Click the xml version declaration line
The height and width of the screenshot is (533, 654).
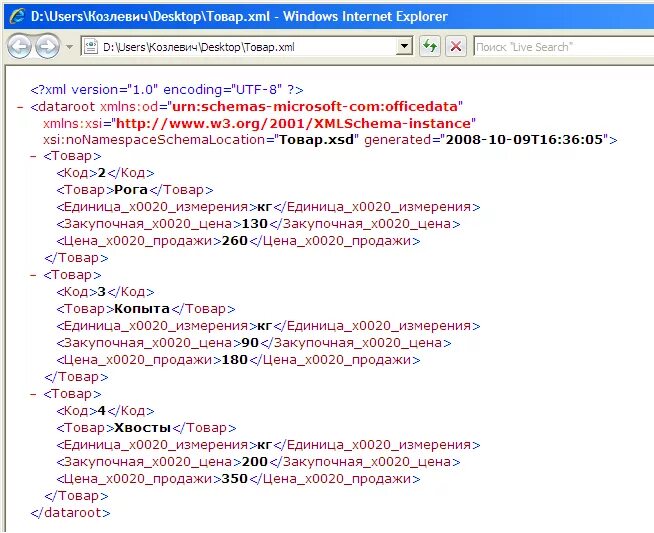pos(167,90)
